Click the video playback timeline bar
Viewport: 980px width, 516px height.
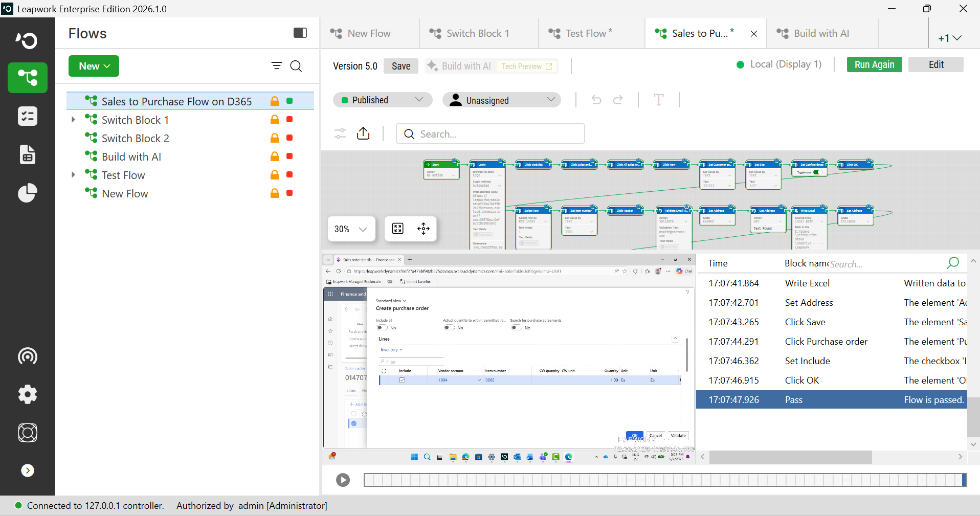[x=665, y=480]
